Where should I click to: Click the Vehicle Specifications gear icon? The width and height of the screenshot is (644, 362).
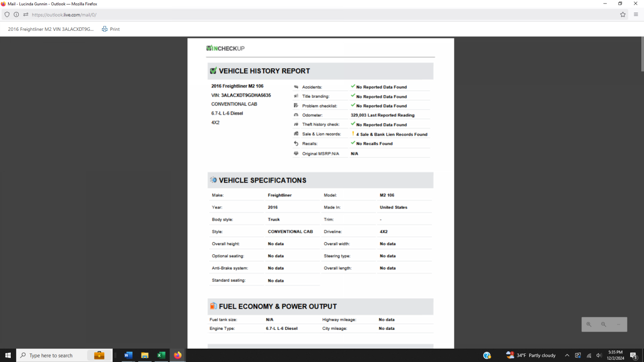tap(213, 180)
